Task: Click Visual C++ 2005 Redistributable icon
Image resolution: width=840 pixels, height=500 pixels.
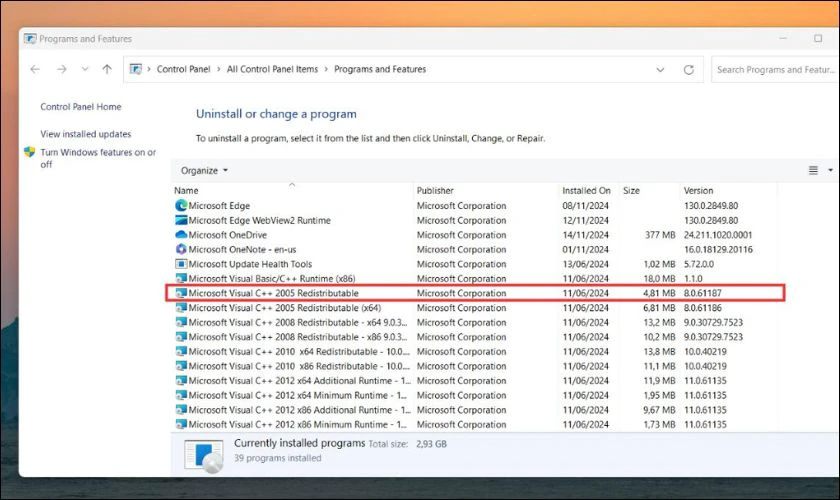Action: click(x=181, y=293)
